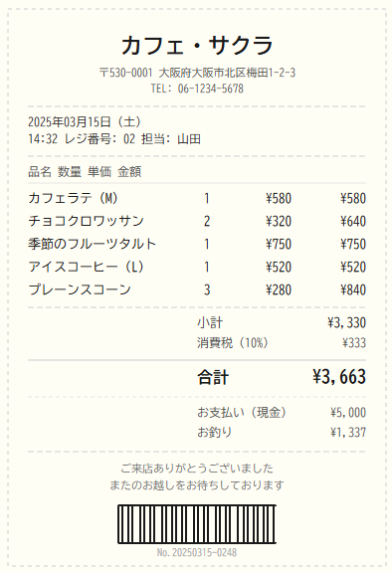Click the カフェ・サクラ store title

click(197, 45)
